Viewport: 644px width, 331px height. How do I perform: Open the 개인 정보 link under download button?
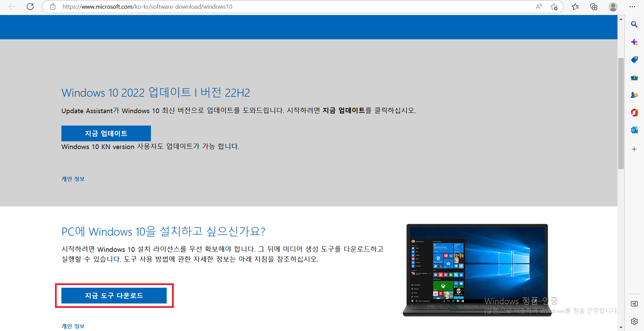coord(73,326)
